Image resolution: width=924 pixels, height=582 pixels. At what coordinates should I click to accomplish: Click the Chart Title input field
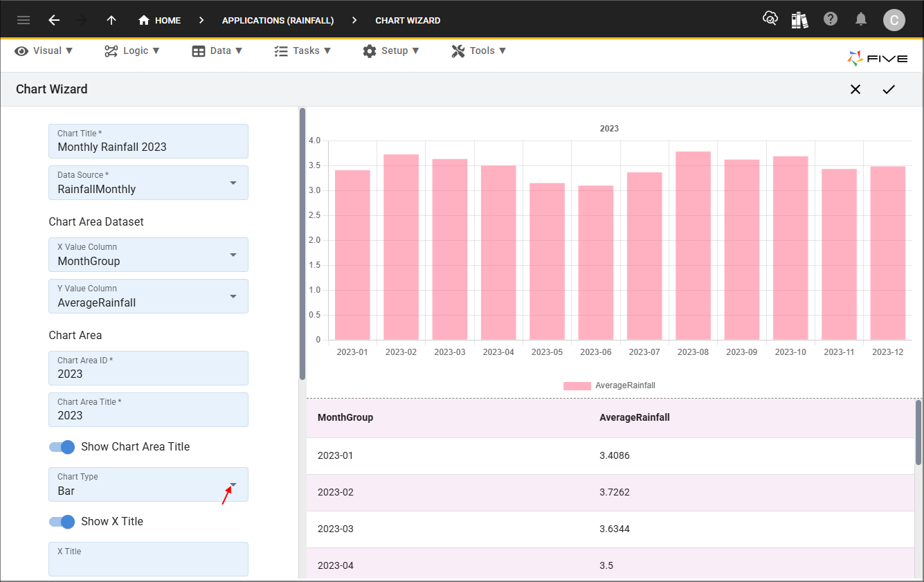coord(148,147)
